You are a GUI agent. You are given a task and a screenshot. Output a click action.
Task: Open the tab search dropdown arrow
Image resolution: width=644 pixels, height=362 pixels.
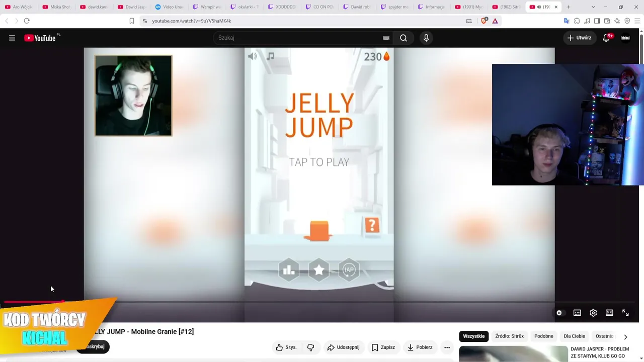[593, 7]
